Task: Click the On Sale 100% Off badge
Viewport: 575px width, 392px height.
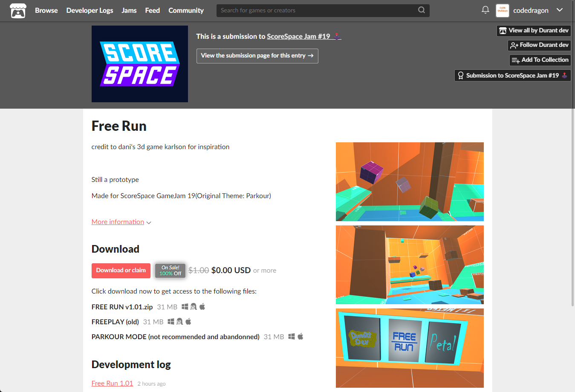Action: coord(170,271)
